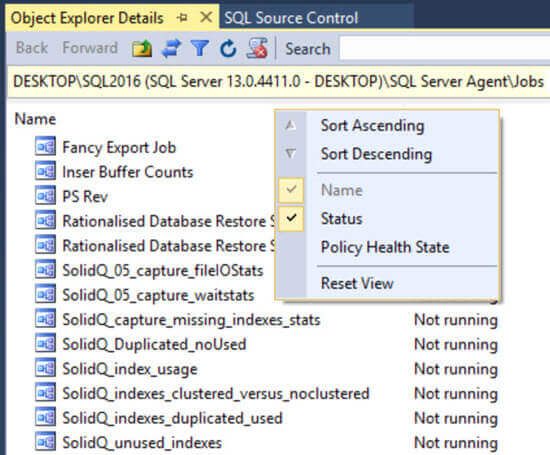550x455 pixels.
Task: Click the Forward button
Action: click(x=90, y=48)
